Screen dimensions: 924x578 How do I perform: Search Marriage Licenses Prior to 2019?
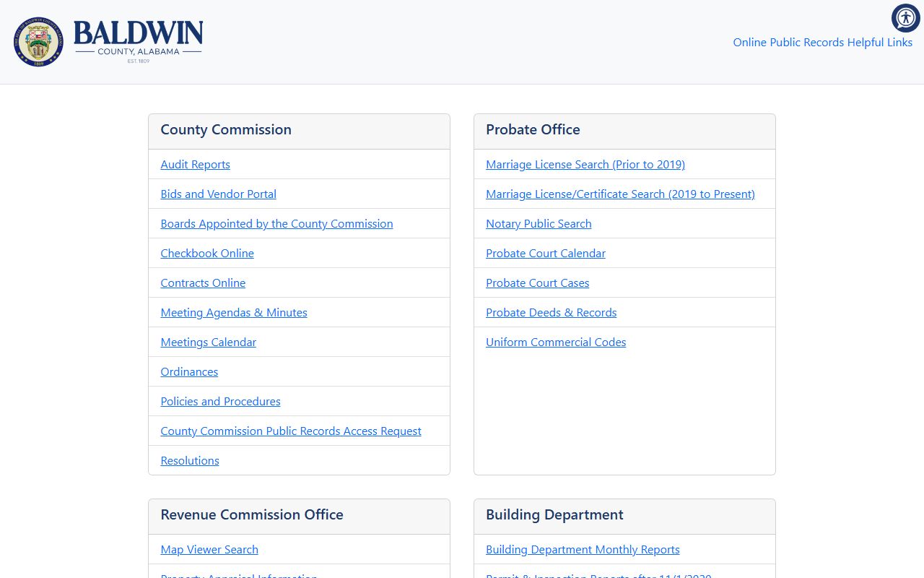(585, 165)
